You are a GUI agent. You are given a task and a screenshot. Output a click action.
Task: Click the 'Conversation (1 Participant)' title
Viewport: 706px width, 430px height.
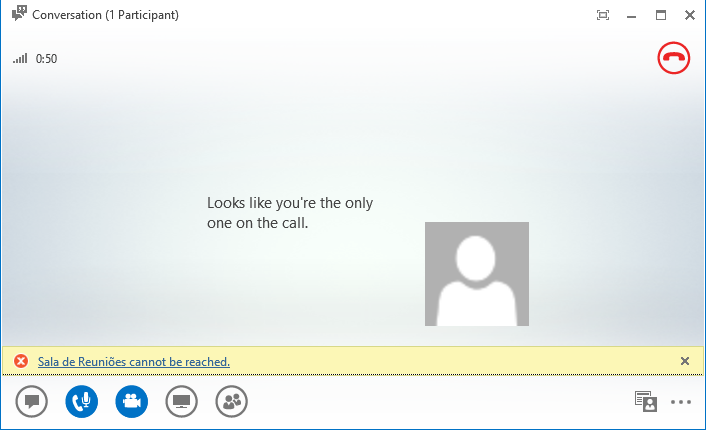tap(105, 15)
